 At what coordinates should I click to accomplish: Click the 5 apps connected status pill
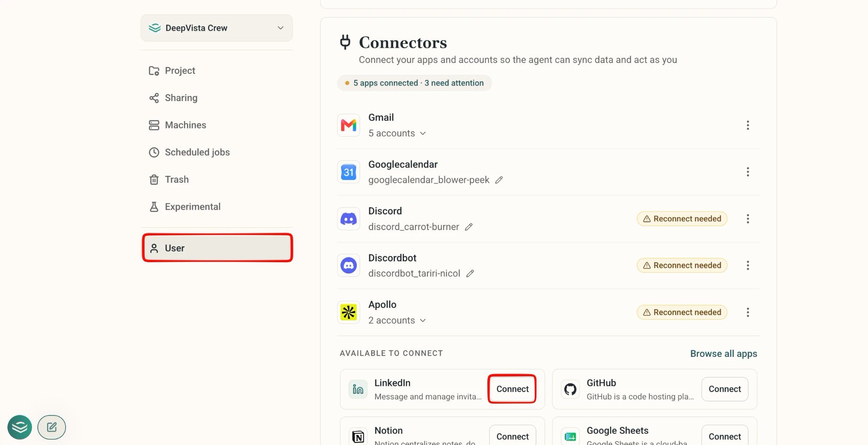[x=414, y=83]
